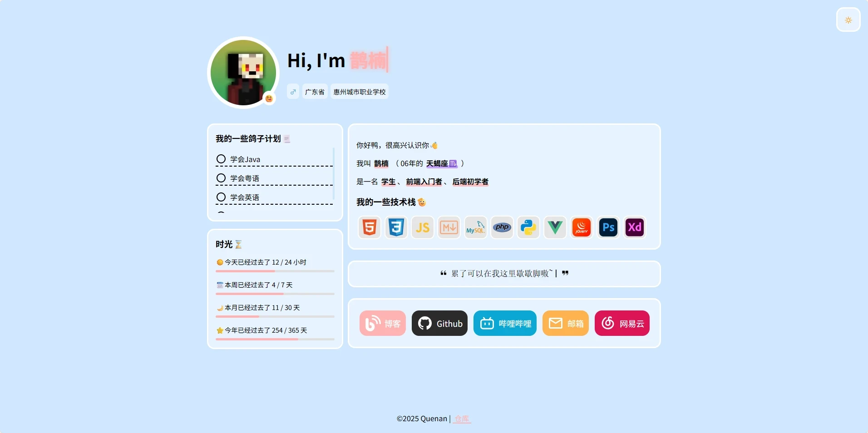Image resolution: width=868 pixels, height=433 pixels.
Task: Click the CSS3 tech stack icon
Action: pos(396,227)
